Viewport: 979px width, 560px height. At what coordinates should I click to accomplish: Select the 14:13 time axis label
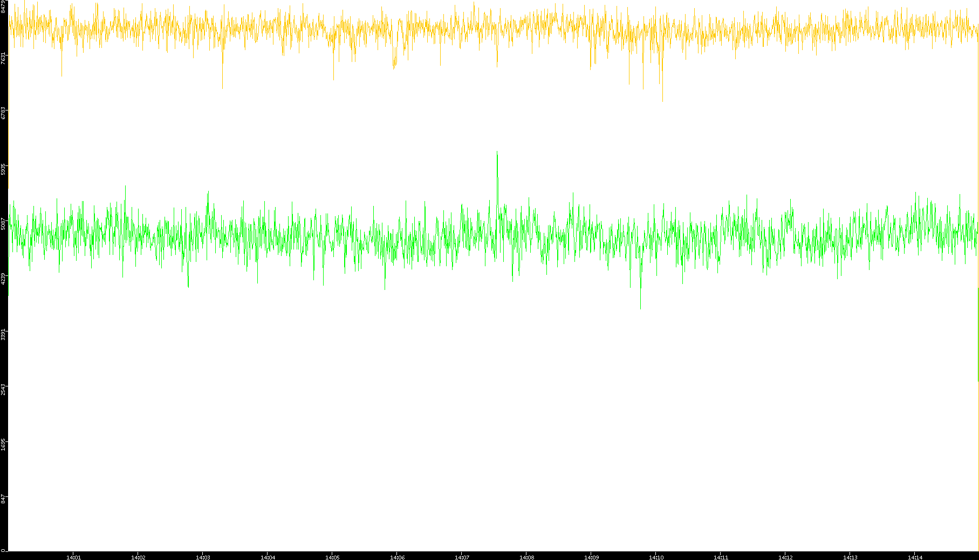(x=850, y=557)
